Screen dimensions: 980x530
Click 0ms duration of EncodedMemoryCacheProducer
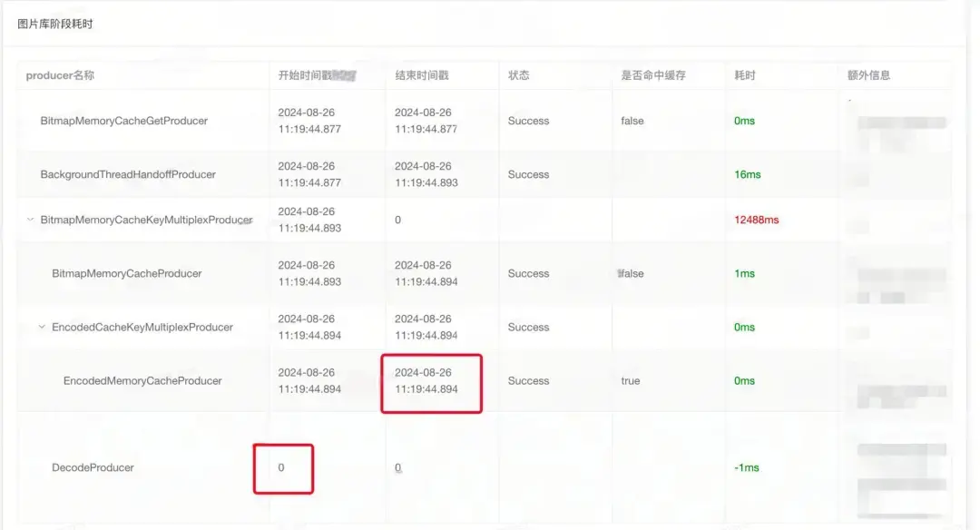point(744,380)
